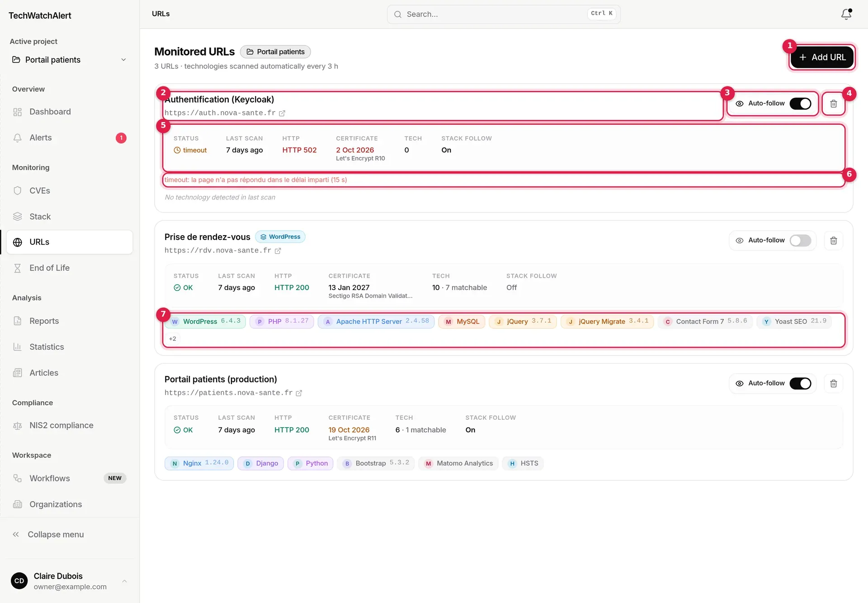This screenshot has height=603, width=868.
Task: Click the End of Life hourglass icon
Action: coord(18,268)
